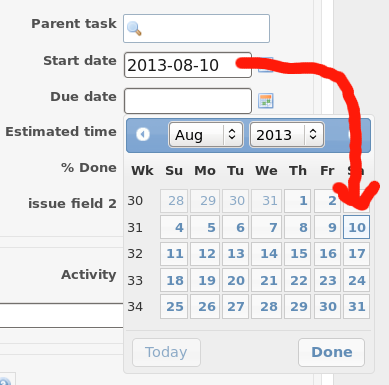Select Monday August 5
This screenshot has height=385, width=389.
click(205, 227)
